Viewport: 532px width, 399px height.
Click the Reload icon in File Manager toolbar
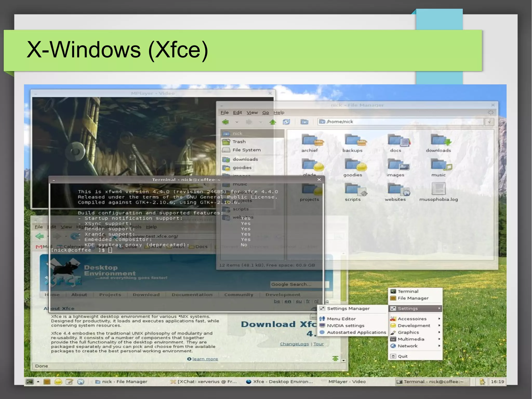[286, 122]
